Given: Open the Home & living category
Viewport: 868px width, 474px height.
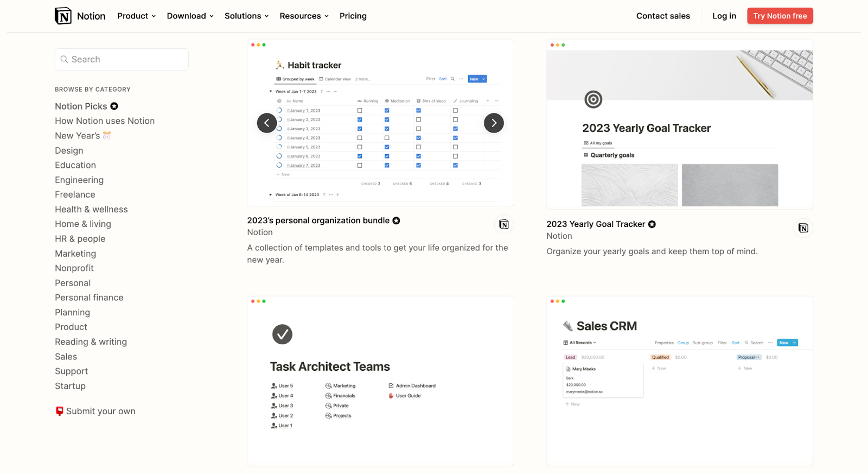Looking at the screenshot, I should click(x=83, y=224).
